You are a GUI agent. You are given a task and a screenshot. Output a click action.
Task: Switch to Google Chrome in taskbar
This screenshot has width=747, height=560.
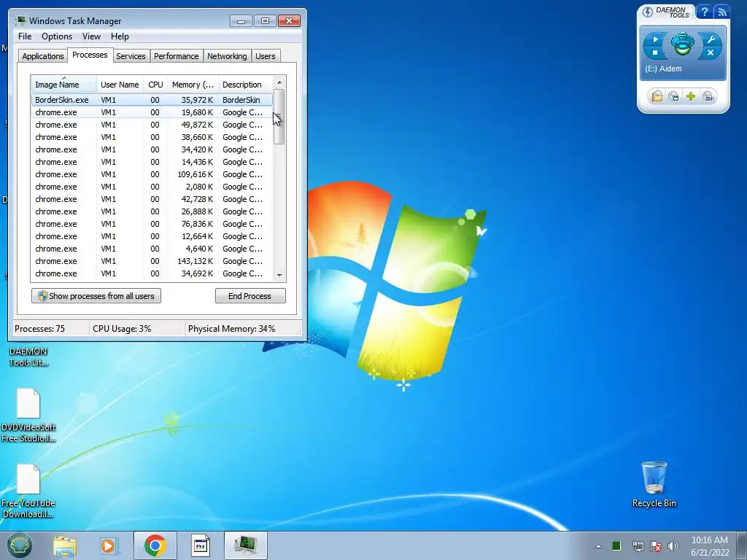(155, 545)
